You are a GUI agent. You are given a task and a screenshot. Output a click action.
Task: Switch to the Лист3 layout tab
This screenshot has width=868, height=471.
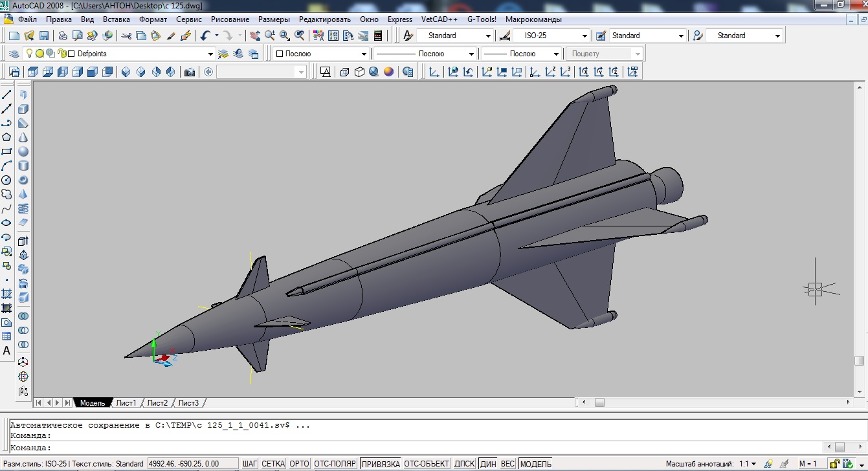point(188,403)
